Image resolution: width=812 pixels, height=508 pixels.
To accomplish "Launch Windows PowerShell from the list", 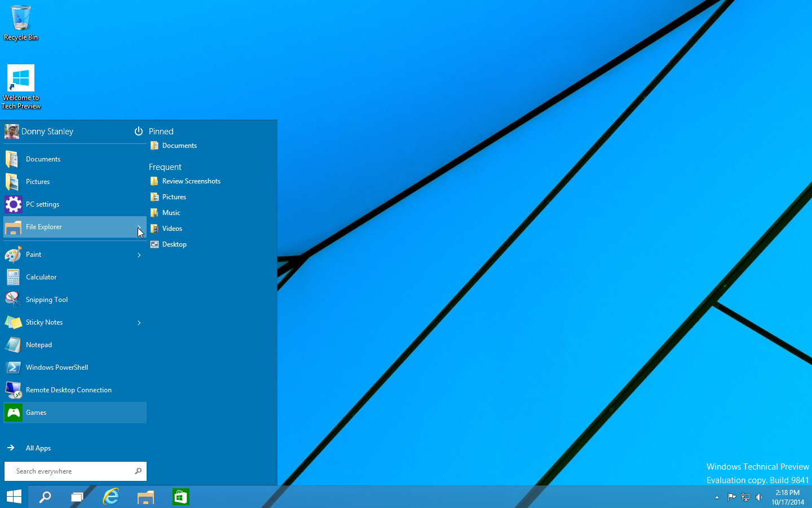I will 56,367.
